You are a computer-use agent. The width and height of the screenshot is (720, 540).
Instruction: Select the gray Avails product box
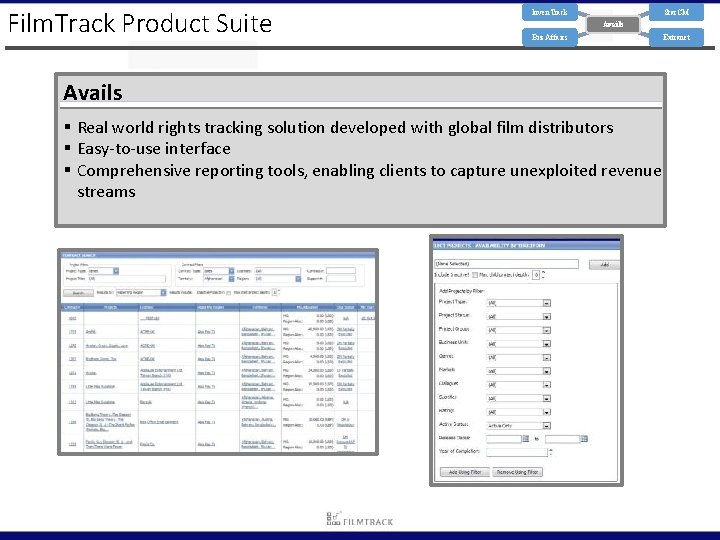(x=613, y=24)
